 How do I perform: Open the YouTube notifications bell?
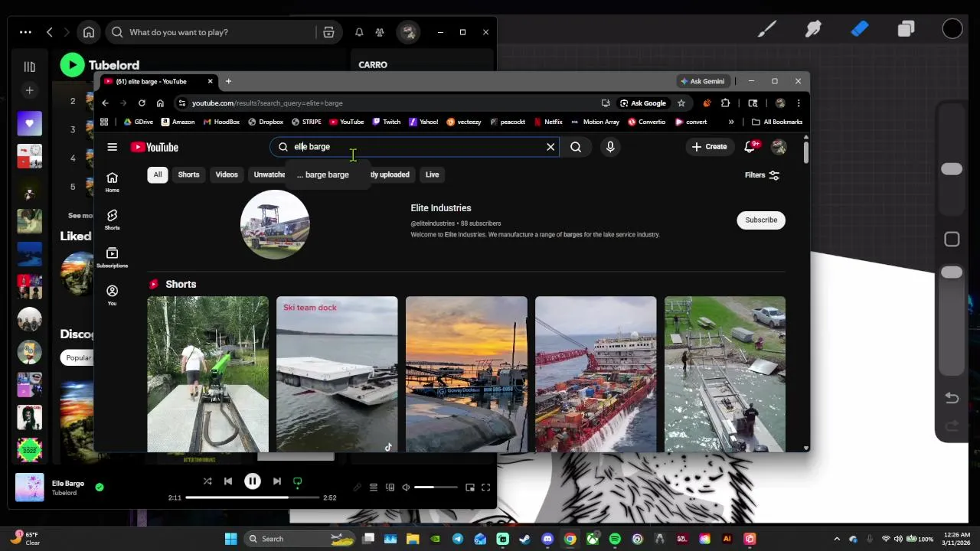[750, 147]
